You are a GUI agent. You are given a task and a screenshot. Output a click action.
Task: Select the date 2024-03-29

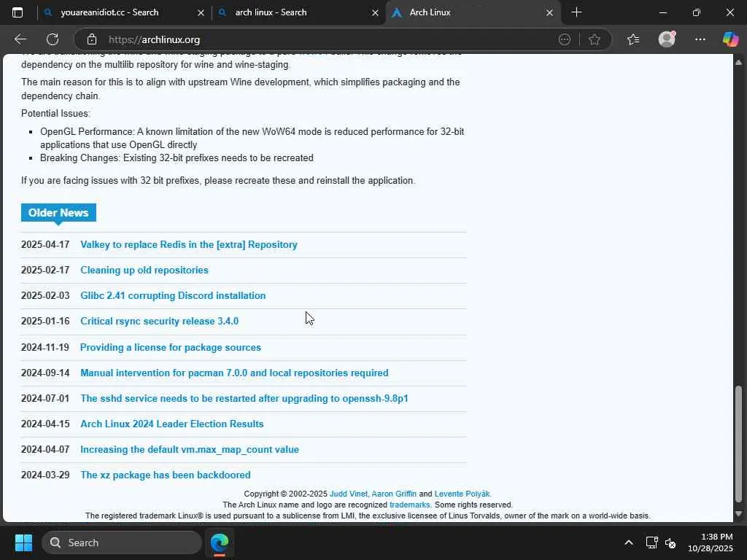pyautogui.click(x=45, y=475)
